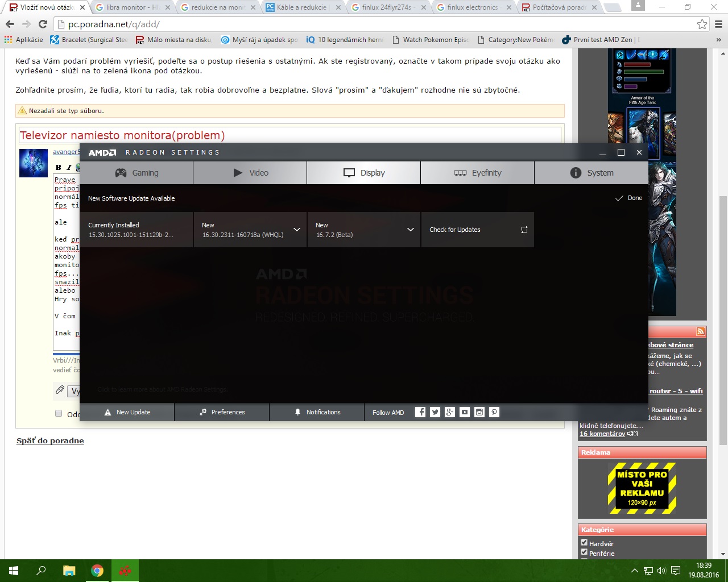This screenshot has height=582, width=728.
Task: Open AMD's Facebook page icon
Action: point(420,412)
